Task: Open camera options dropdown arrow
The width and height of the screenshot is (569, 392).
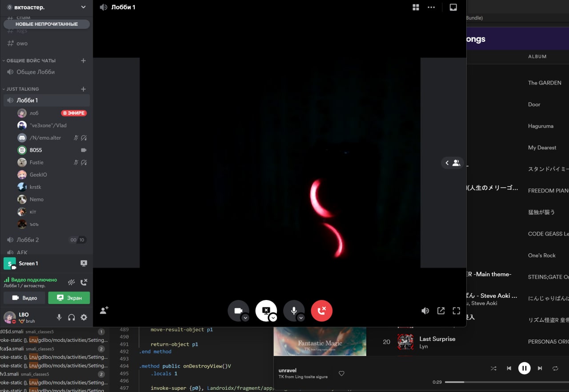Action: (245, 317)
